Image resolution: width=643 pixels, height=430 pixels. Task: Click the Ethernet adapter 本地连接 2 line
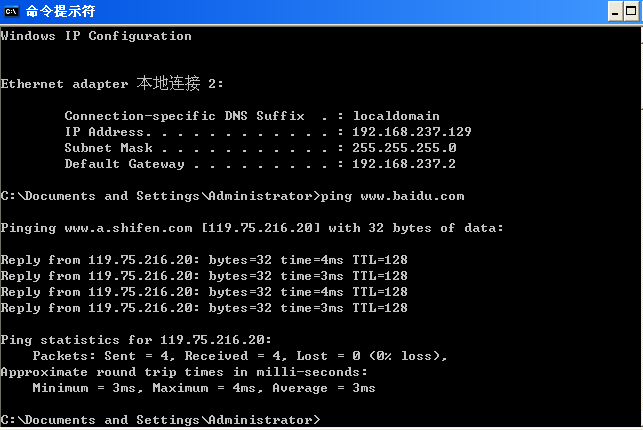pyautogui.click(x=112, y=84)
